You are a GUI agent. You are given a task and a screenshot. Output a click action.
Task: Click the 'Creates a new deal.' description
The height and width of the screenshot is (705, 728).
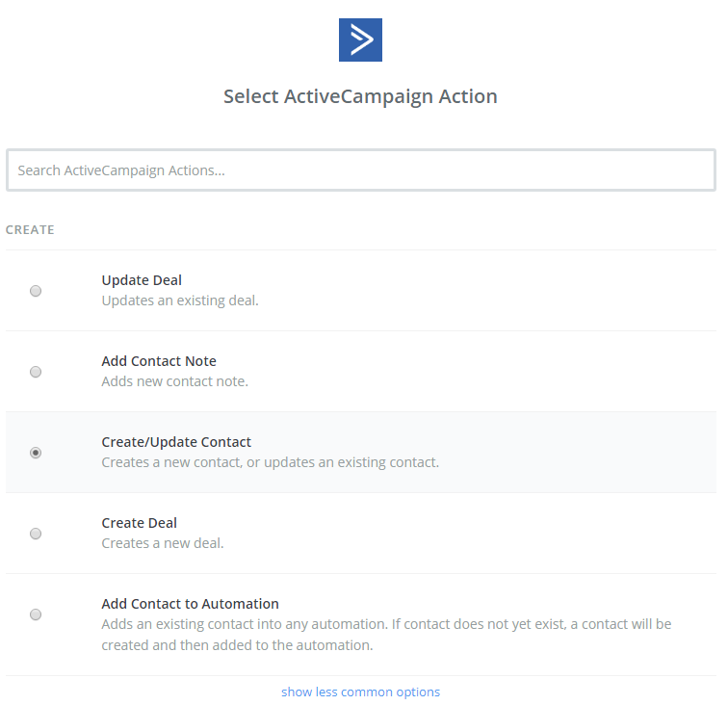[x=163, y=543]
